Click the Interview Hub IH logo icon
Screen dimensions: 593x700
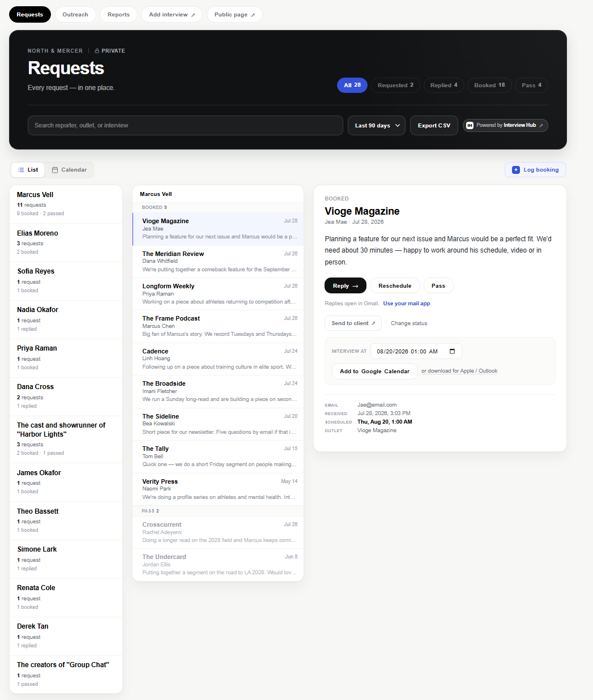(470, 125)
